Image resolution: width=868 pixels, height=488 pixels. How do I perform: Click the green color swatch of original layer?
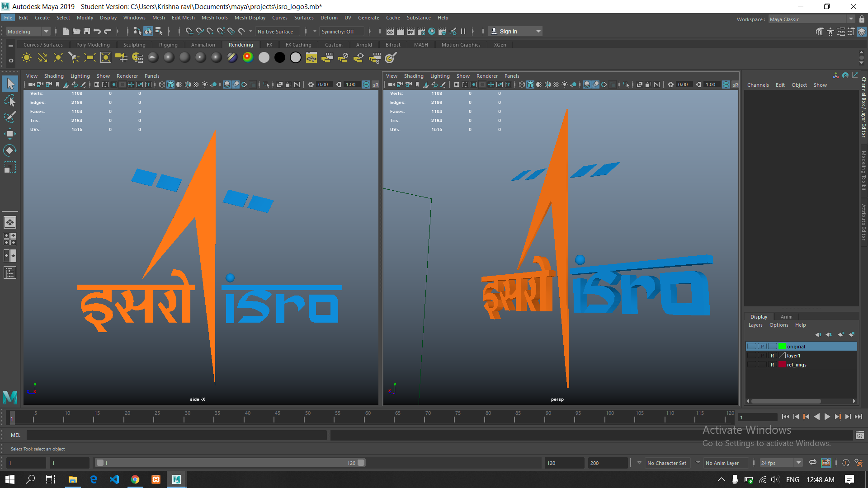(x=782, y=347)
